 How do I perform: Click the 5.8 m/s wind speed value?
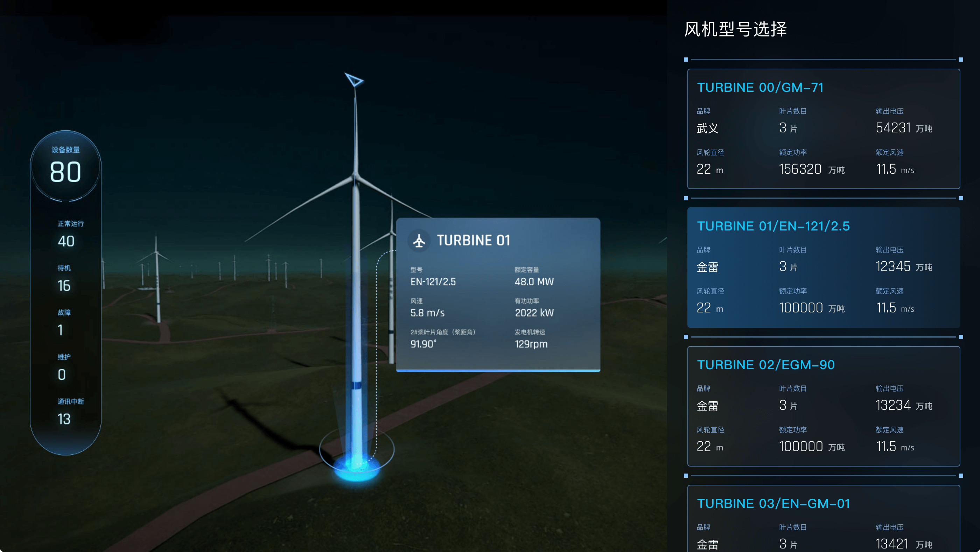(x=427, y=313)
